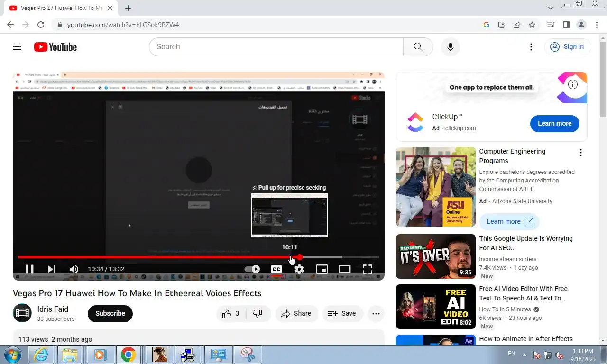The width and height of the screenshot is (607, 364).
Task: Pause the video with the pause button
Action: [x=29, y=269]
